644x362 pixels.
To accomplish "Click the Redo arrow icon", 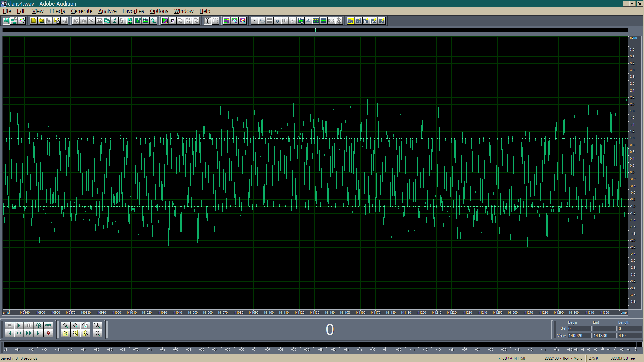I will point(84,21).
